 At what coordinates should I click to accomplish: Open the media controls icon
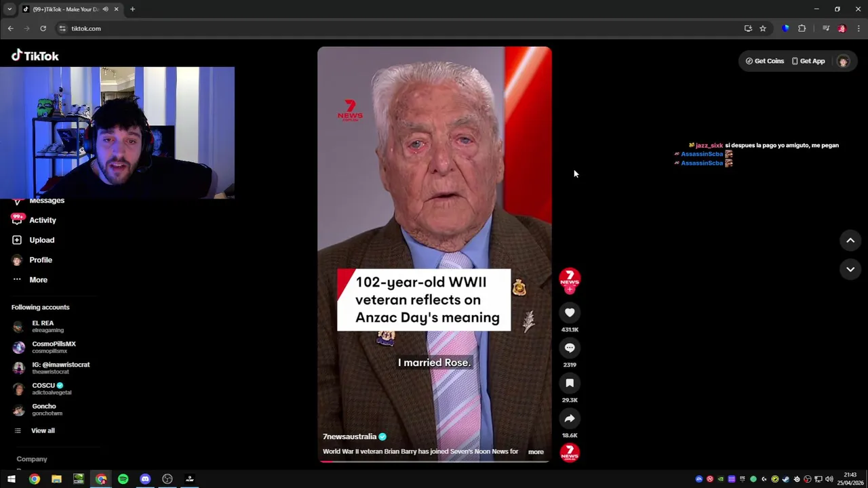[x=825, y=28]
